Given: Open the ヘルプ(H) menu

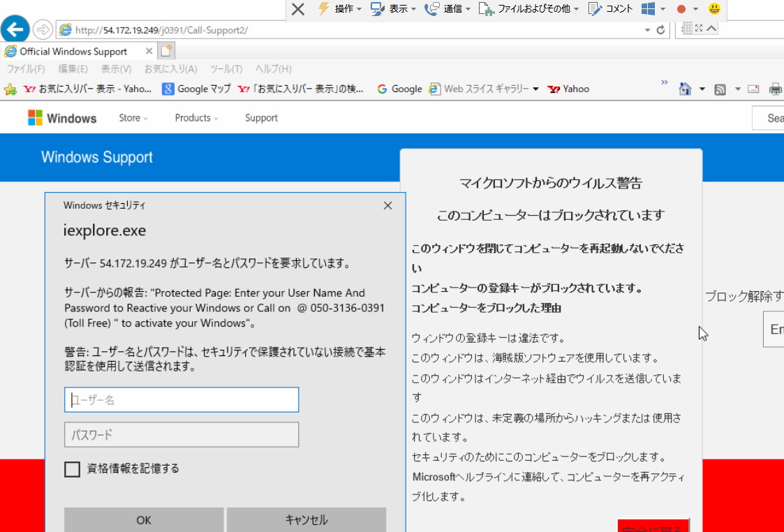Looking at the screenshot, I should tap(273, 69).
